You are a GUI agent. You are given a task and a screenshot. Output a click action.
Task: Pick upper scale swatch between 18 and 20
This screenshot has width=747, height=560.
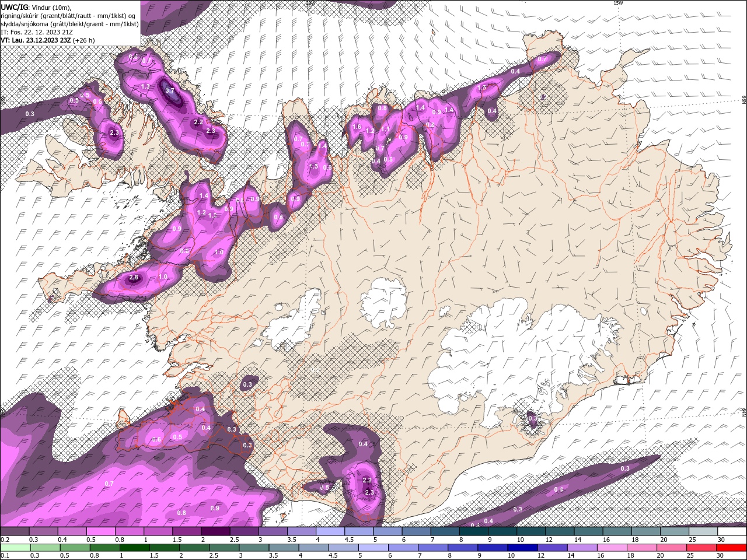645,531
